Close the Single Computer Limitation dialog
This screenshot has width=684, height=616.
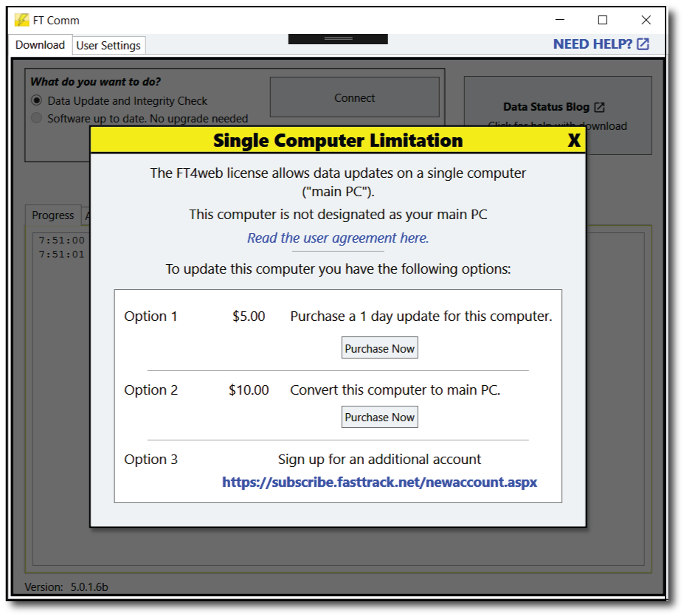574,140
